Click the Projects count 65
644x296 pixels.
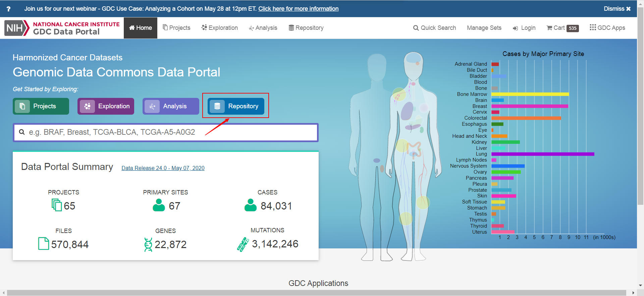pyautogui.click(x=69, y=206)
